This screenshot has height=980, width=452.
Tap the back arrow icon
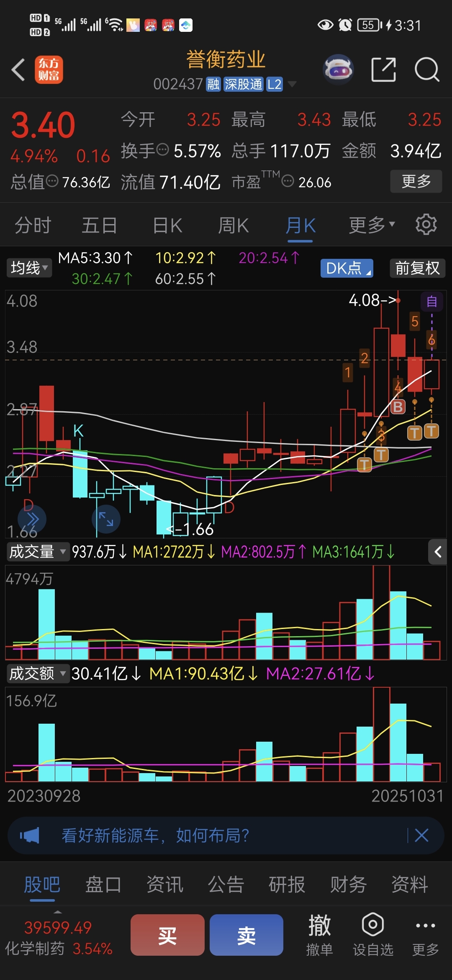point(18,70)
